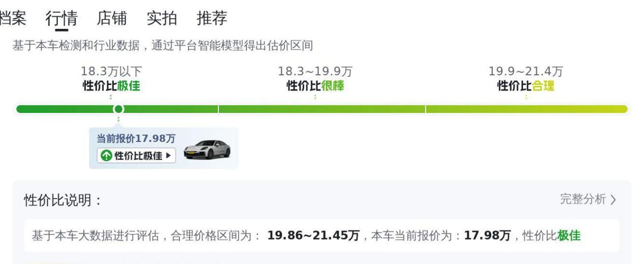Select the 行情 tab
The width and height of the screenshot is (644, 264).
pyautogui.click(x=61, y=19)
